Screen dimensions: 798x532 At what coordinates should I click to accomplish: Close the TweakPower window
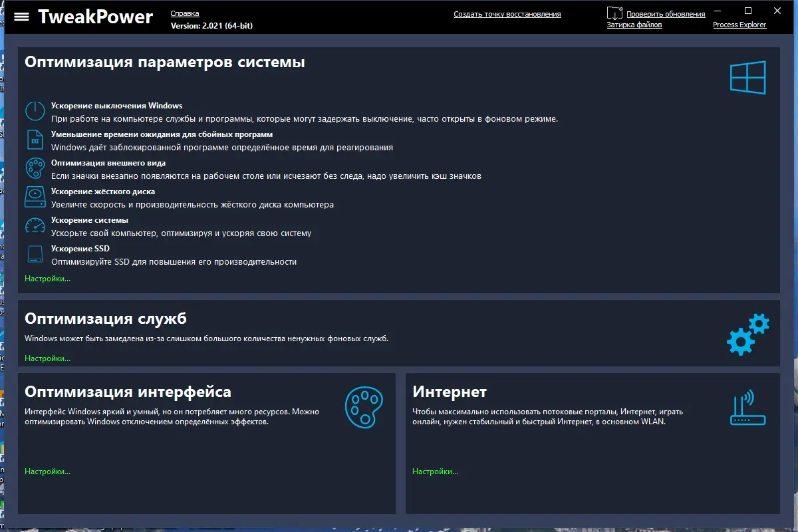(x=777, y=11)
